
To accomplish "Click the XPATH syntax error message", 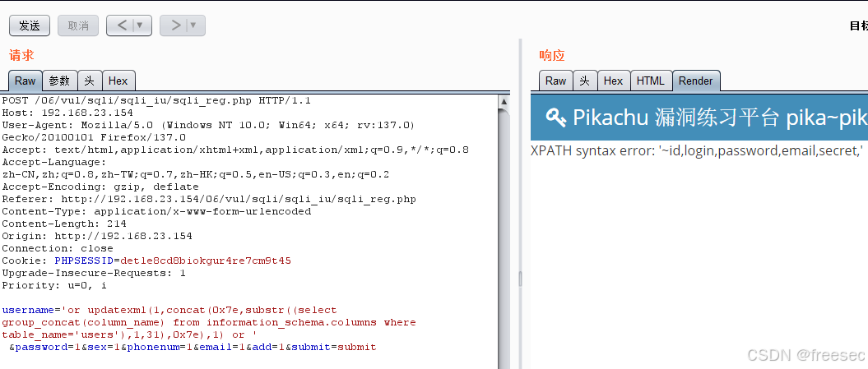I will click(x=697, y=150).
